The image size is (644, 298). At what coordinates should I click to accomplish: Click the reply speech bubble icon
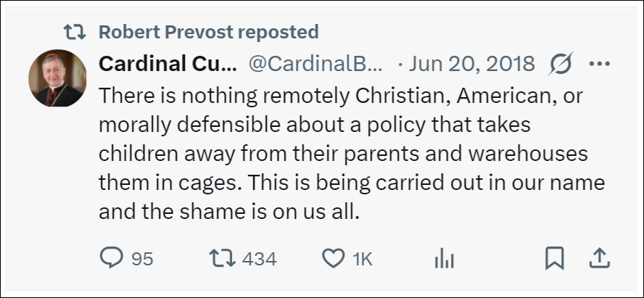pyautogui.click(x=112, y=258)
